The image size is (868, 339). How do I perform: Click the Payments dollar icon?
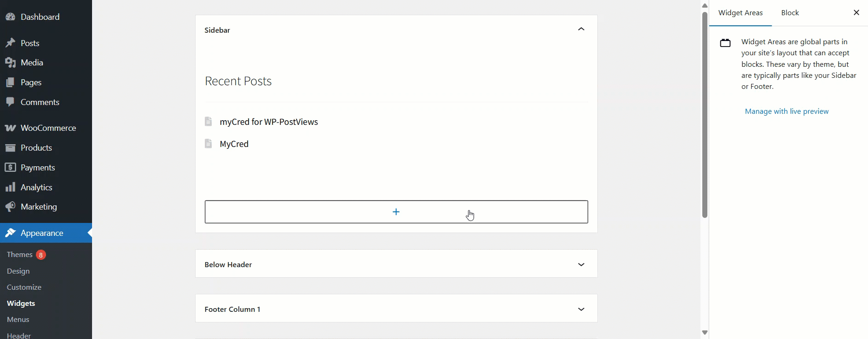coord(10,168)
